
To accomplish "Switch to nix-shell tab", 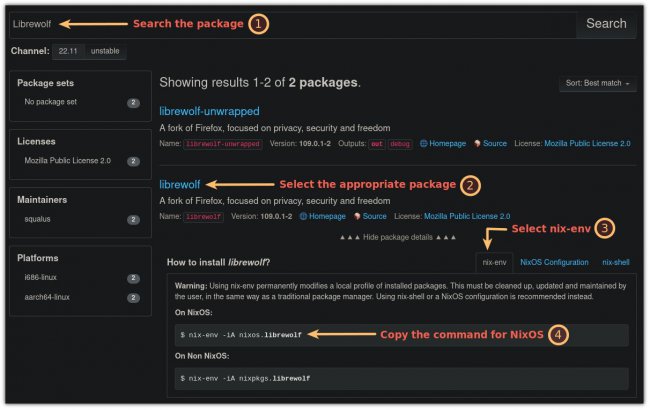I will (616, 262).
